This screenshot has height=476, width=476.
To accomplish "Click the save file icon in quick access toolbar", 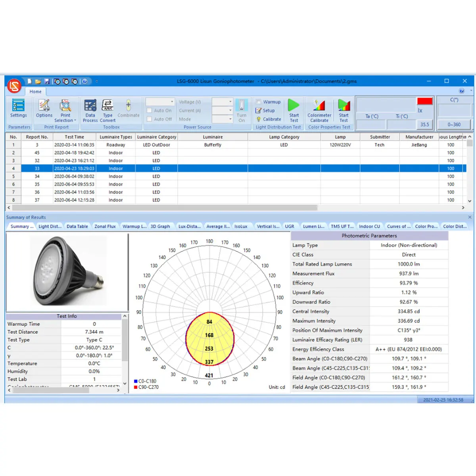I will coord(47,81).
